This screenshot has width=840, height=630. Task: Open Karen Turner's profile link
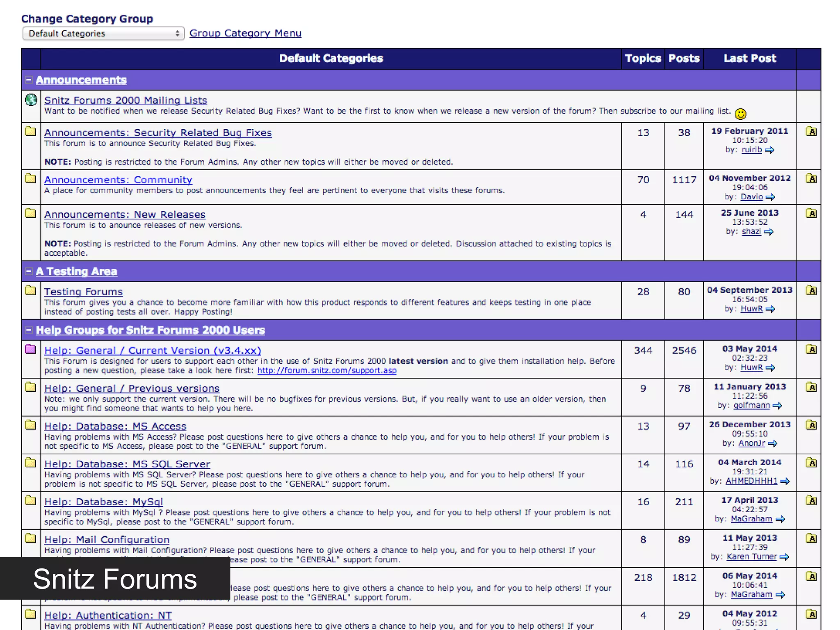pyautogui.click(x=751, y=557)
